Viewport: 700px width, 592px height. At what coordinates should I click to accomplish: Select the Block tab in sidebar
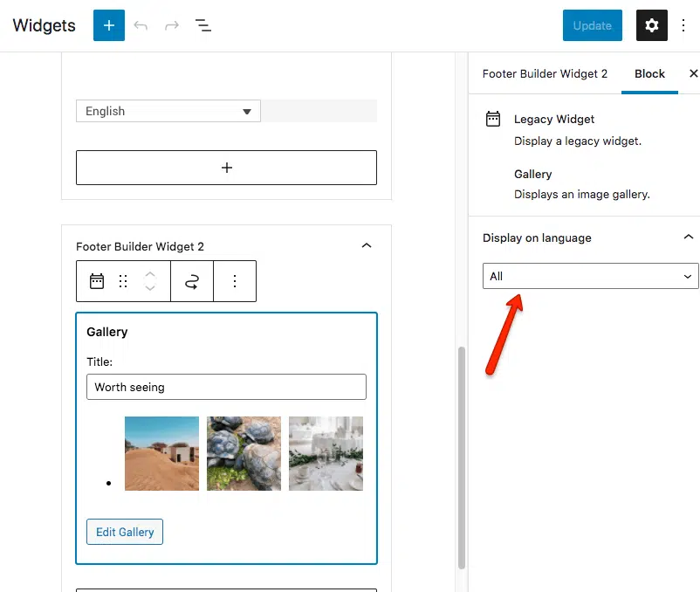[x=649, y=74]
